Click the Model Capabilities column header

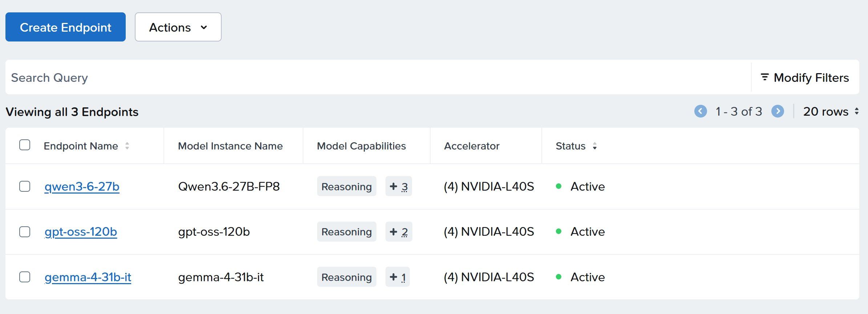(362, 146)
